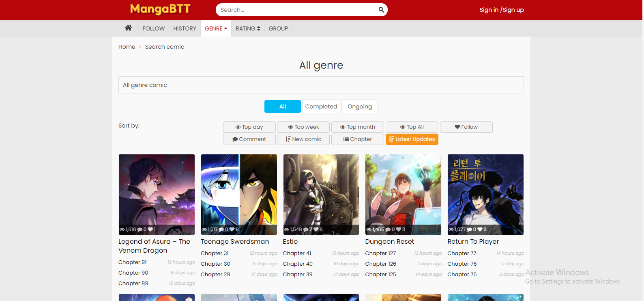Sort comics by Comment count
Viewport: 644px width, 301px height.
tap(249, 139)
